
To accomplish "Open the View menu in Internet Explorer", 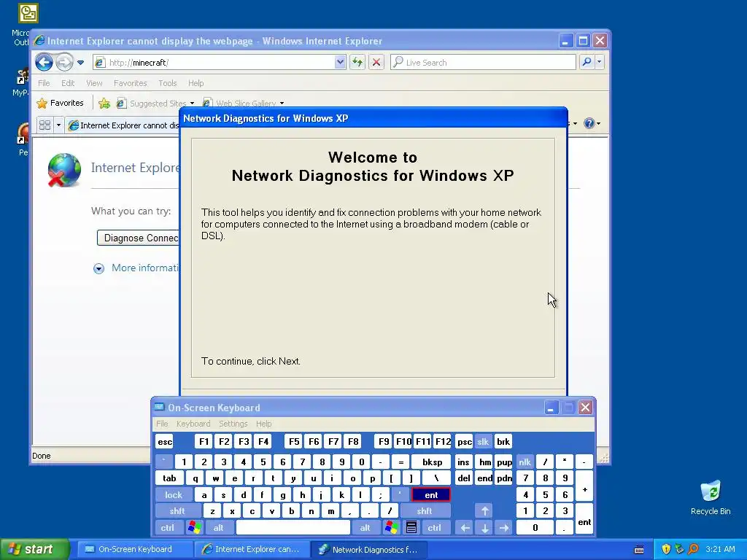I will point(94,83).
